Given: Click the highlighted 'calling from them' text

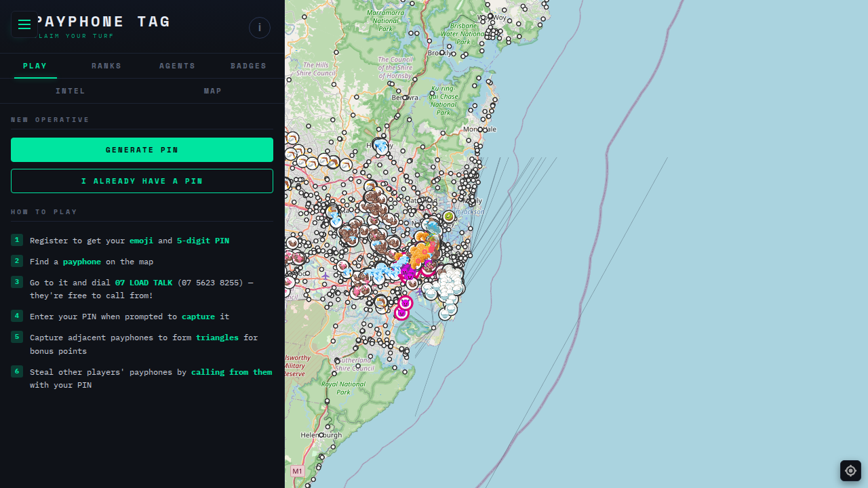Looking at the screenshot, I should pyautogui.click(x=231, y=371).
